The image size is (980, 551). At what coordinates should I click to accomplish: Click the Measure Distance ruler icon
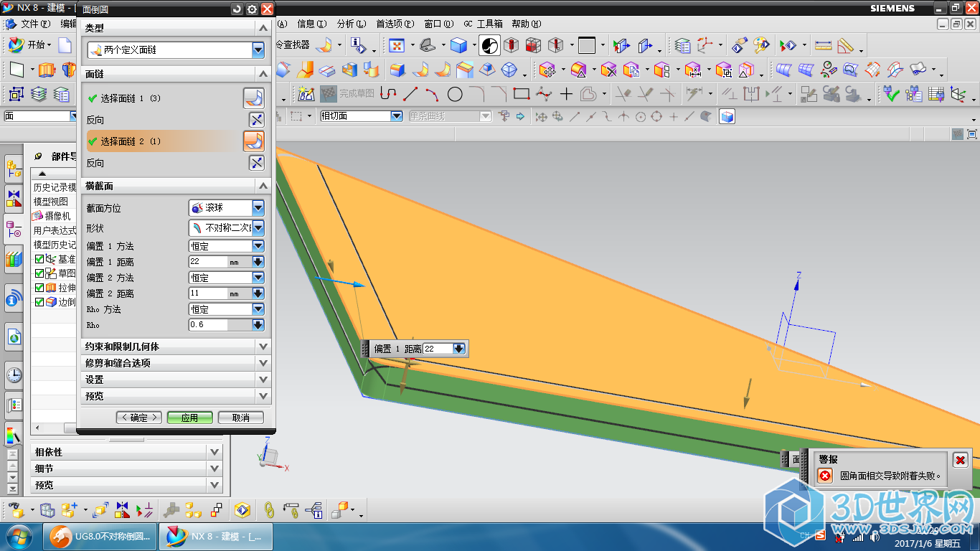coord(823,45)
